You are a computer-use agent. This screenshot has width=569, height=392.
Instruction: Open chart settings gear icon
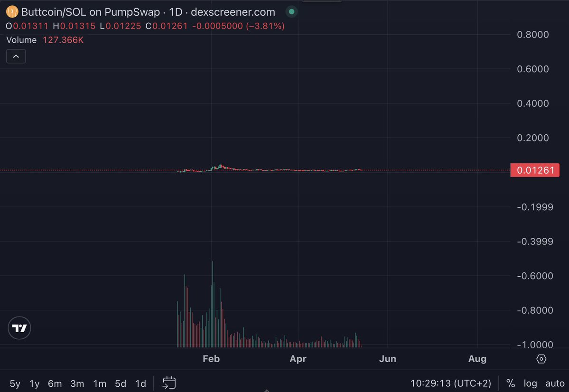[x=541, y=359]
